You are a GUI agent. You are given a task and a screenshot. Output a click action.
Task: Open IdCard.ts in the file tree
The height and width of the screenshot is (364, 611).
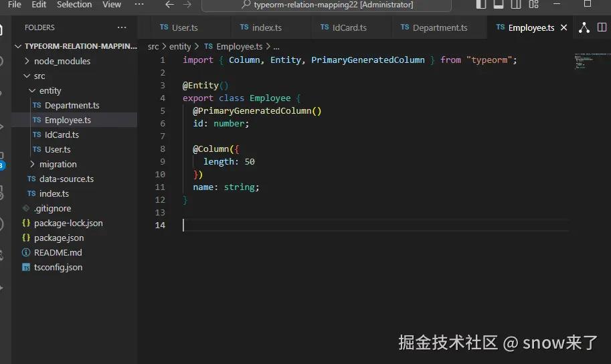tap(74, 135)
